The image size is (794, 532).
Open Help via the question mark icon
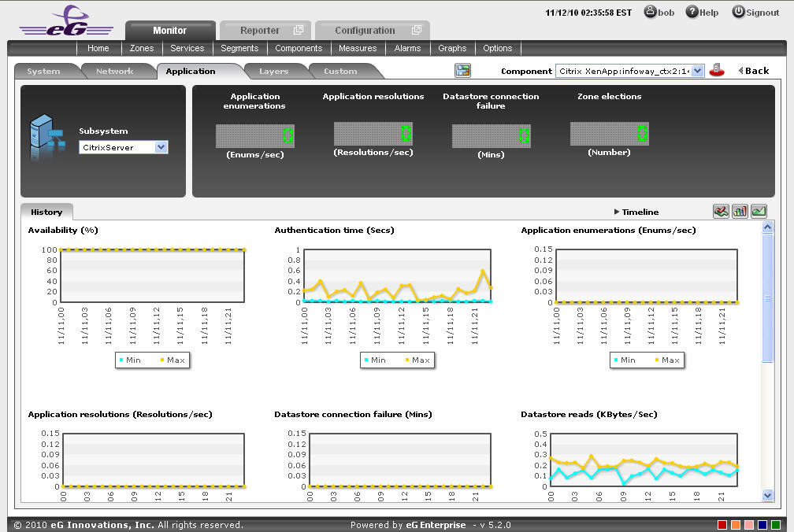pos(692,12)
